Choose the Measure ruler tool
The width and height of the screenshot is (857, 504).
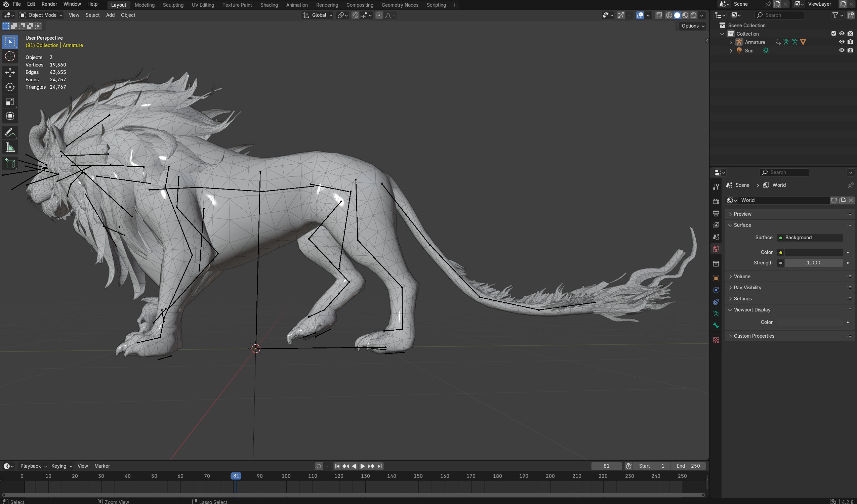point(10,147)
